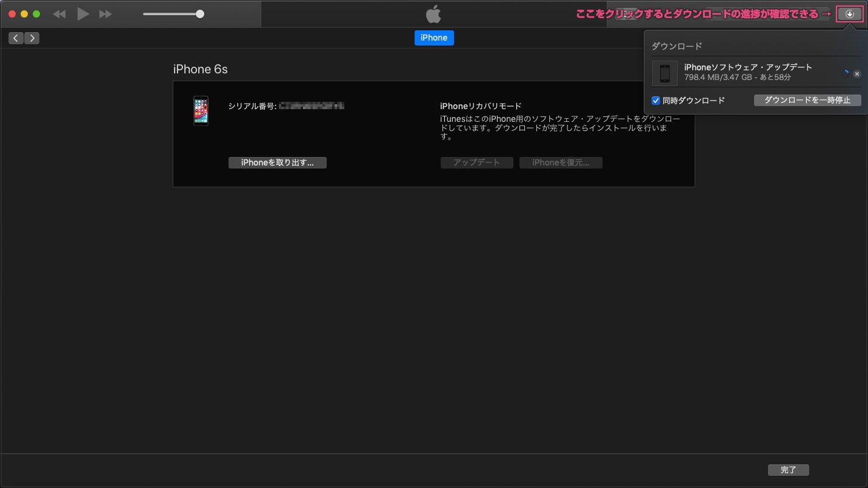Cancel the iPhone software update download
Image resolution: width=868 pixels, height=488 pixels.
point(856,74)
